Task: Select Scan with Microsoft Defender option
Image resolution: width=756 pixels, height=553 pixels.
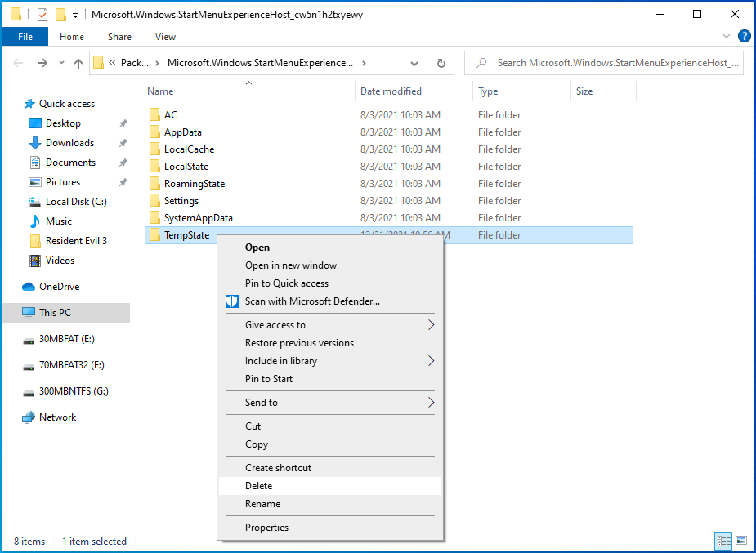Action: [x=312, y=301]
